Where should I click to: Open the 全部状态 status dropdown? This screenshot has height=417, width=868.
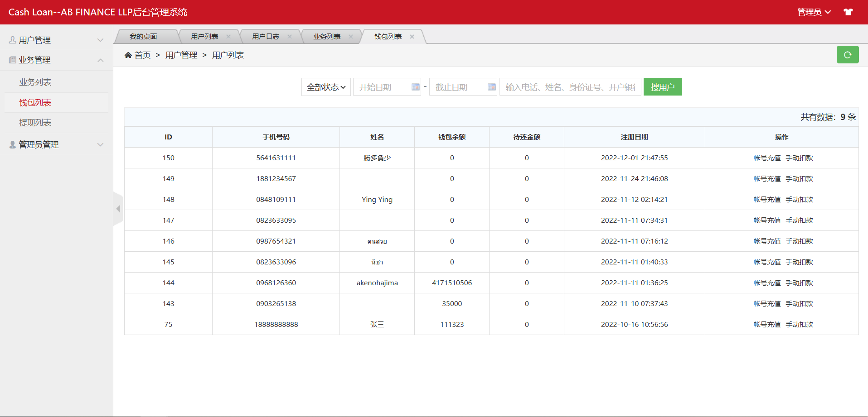click(x=326, y=87)
